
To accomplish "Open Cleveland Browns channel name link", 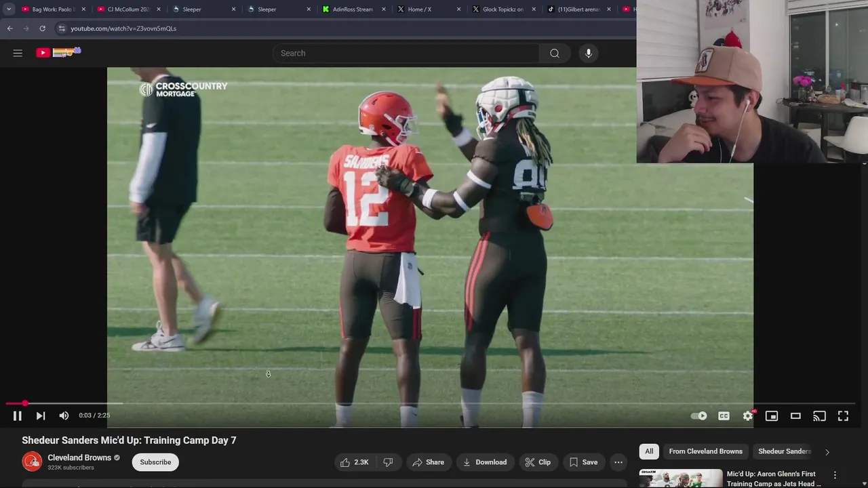I will [x=79, y=457].
